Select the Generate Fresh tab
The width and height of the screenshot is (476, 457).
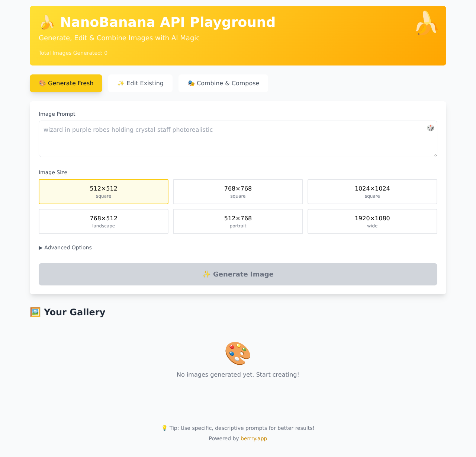66,83
